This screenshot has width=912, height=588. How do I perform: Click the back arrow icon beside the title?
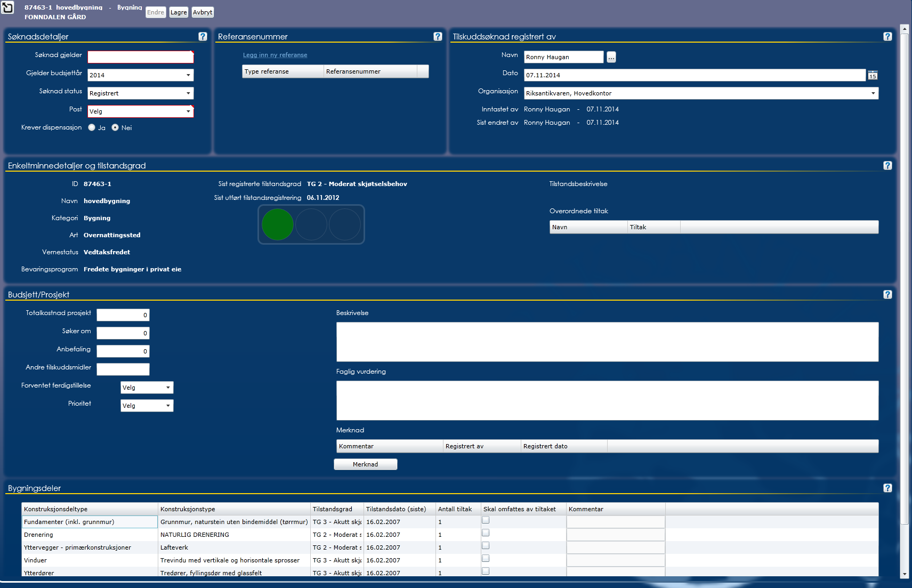pyautogui.click(x=7, y=7)
